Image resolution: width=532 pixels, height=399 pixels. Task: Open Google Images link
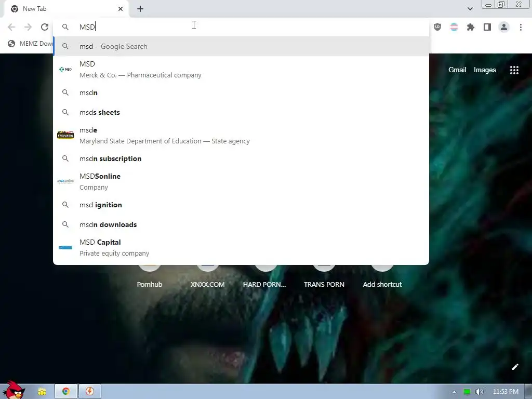pos(485,70)
